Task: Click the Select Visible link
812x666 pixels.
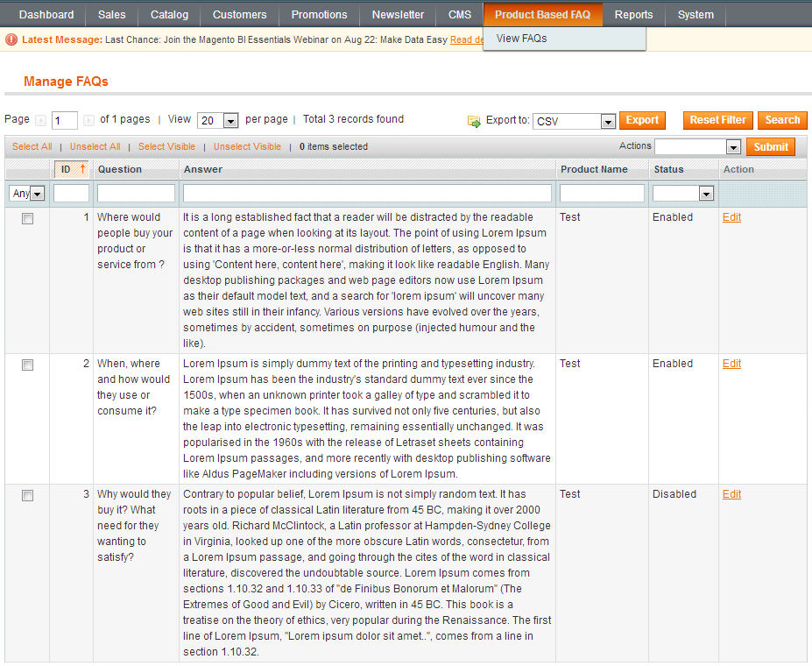Action: pos(166,146)
